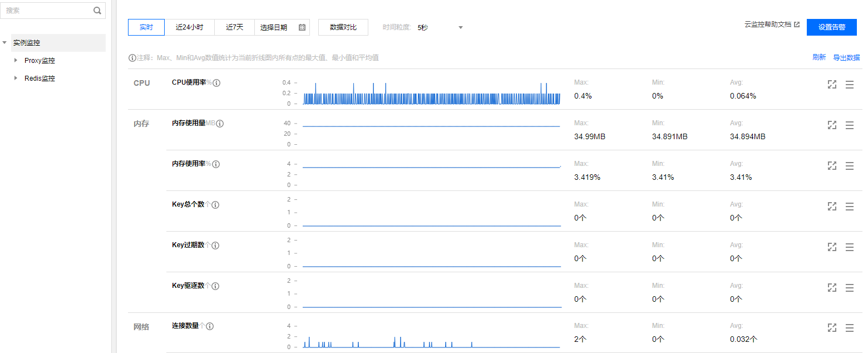The image size is (868, 353).
Task: Open the Key过期数 chart options menu
Action: click(849, 247)
